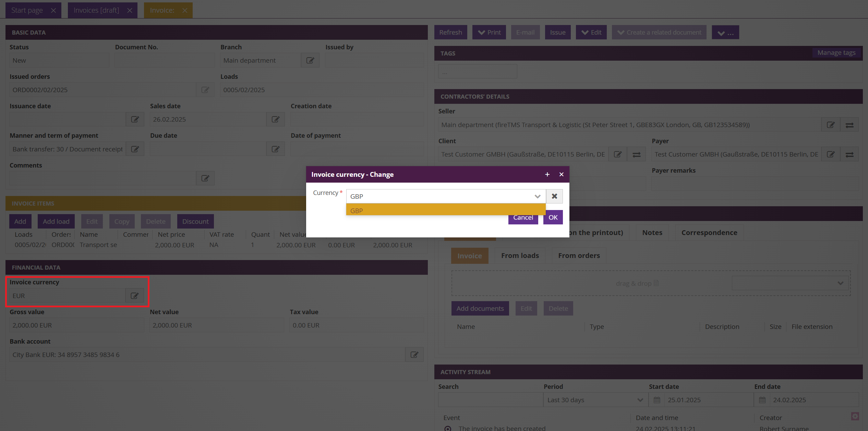This screenshot has width=868, height=431.
Task: Choose GBP from the dropdown list
Action: tap(446, 210)
